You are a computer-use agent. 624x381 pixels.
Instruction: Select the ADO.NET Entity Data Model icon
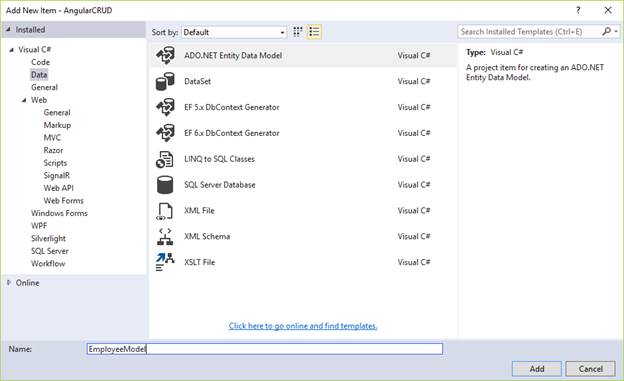165,56
